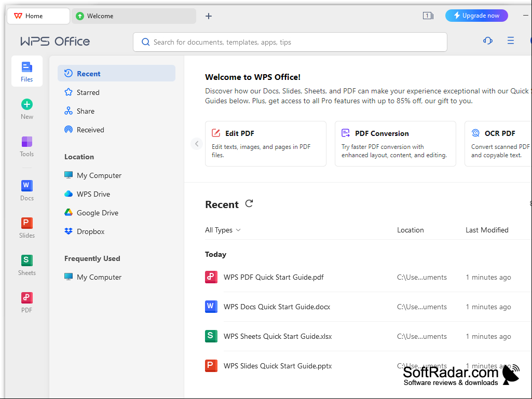Open the Tools panel in the sidebar

27,146
